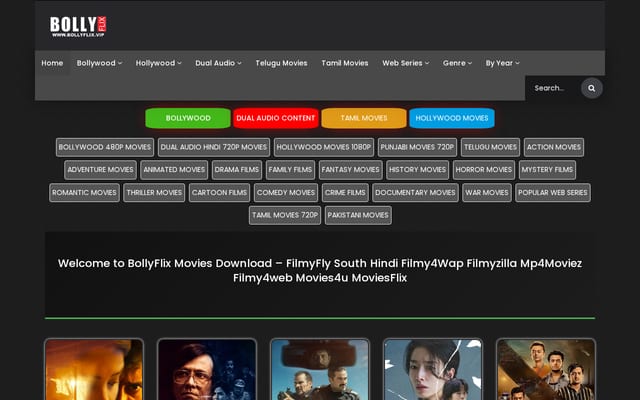Expand the By Year dropdown
Viewport: 640px width, 400px height.
coord(502,63)
